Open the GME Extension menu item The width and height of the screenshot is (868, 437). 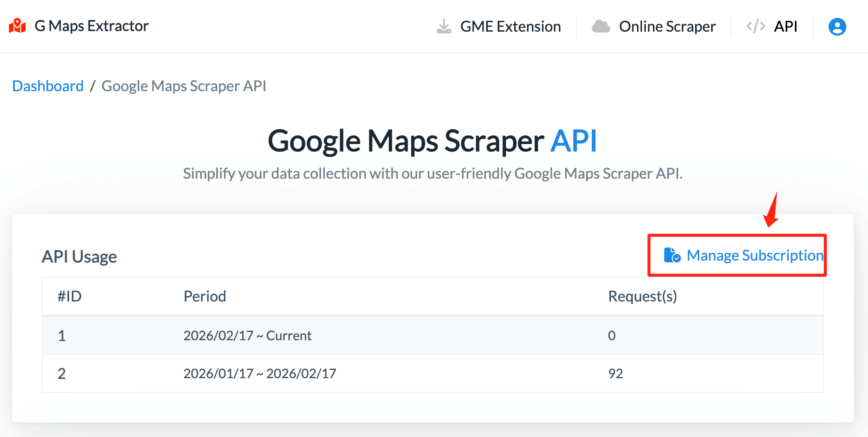coord(510,26)
